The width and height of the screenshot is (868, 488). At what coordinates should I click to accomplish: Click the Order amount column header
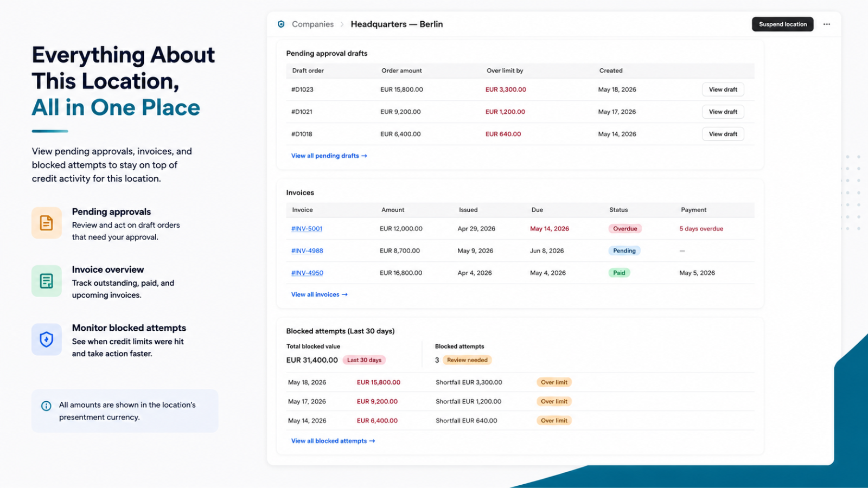(x=401, y=70)
